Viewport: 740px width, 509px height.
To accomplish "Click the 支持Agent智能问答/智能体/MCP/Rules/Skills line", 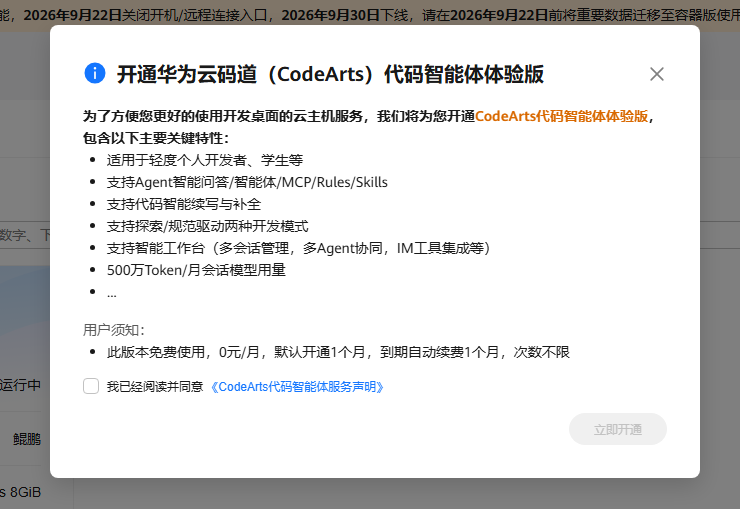I will 247,183.
